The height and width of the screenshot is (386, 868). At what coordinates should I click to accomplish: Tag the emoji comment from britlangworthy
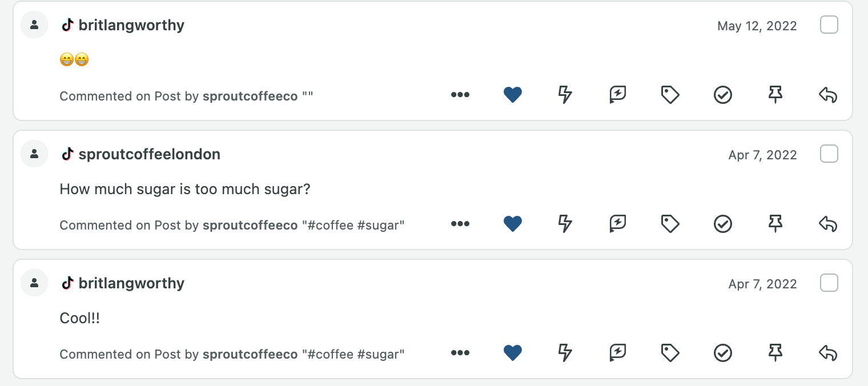pyautogui.click(x=670, y=95)
